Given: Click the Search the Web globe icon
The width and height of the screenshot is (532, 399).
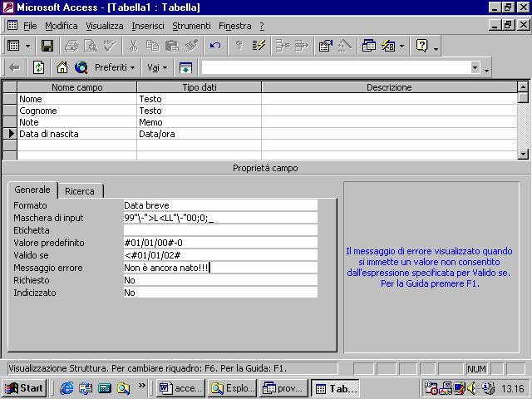Looking at the screenshot, I should pos(81,67).
